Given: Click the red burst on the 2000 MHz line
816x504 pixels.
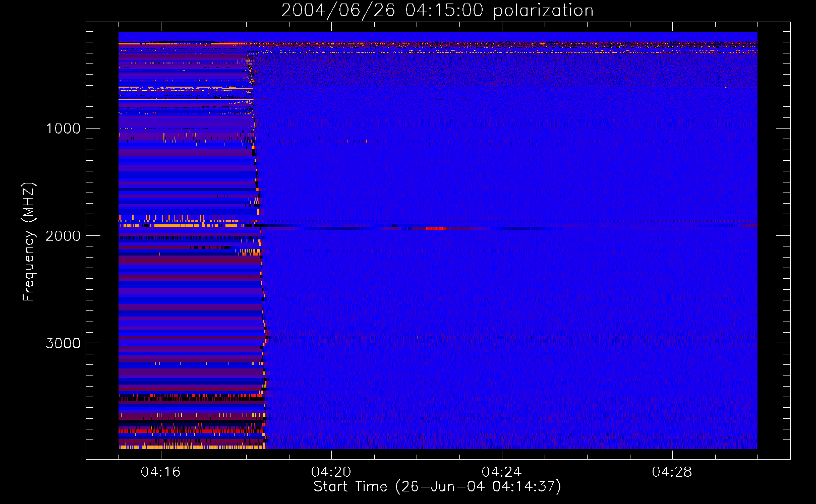Looking at the screenshot, I should pyautogui.click(x=436, y=228).
